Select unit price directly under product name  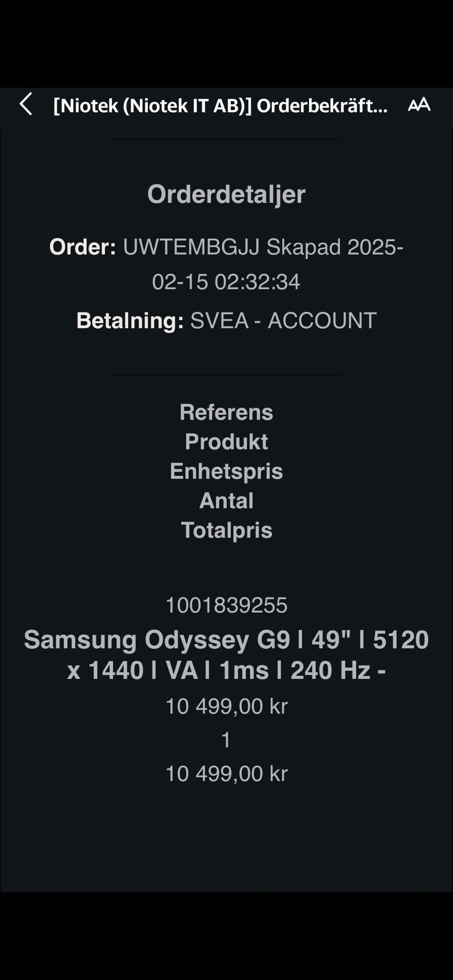click(226, 706)
